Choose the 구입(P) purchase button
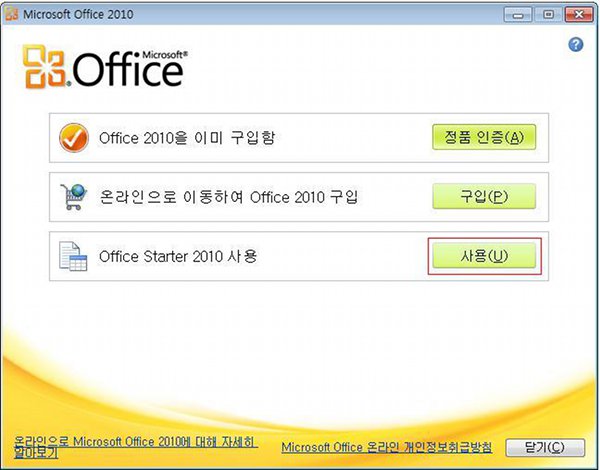Viewport: 600px width, 470px height. pyautogui.click(x=484, y=196)
